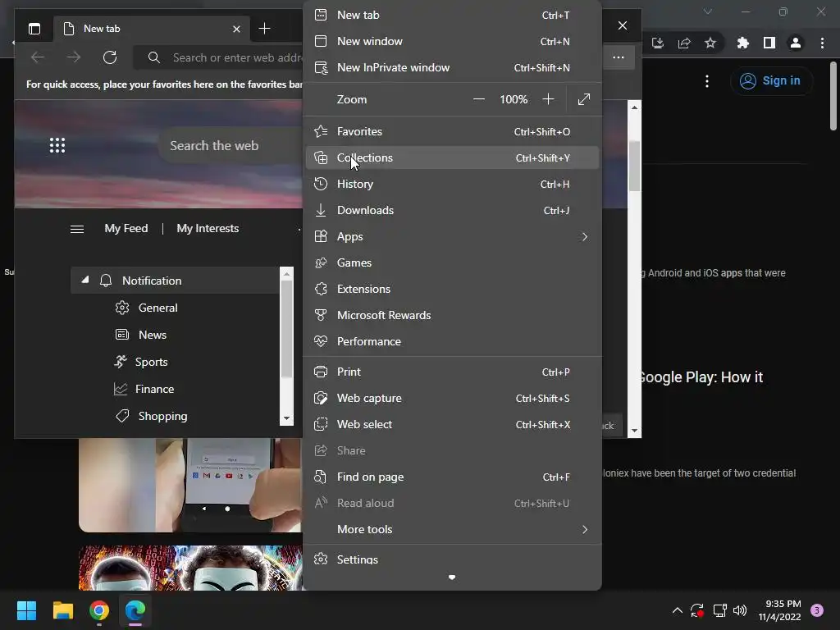The width and height of the screenshot is (840, 630).
Task: Enter full screen via zoom expand icon
Action: pos(584,99)
